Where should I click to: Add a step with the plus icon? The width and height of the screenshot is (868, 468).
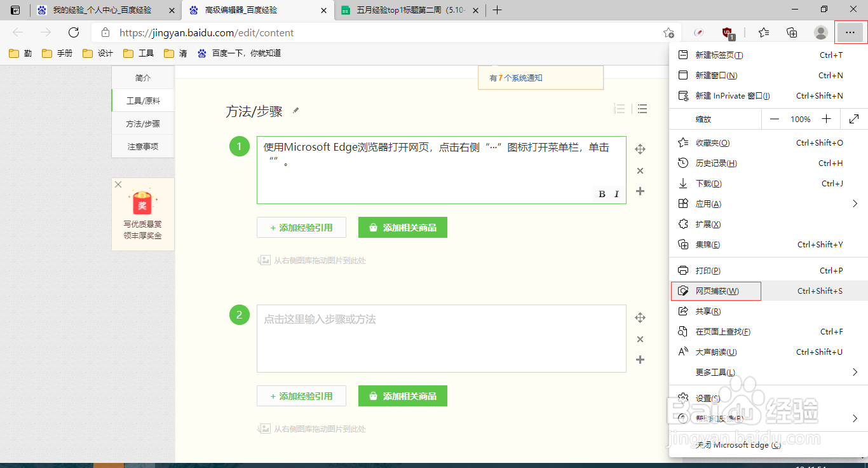click(640, 191)
